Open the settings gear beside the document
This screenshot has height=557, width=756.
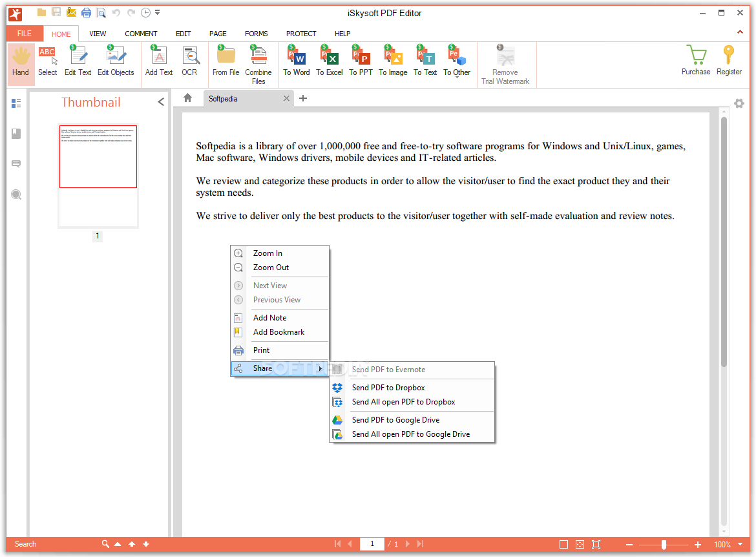[739, 103]
